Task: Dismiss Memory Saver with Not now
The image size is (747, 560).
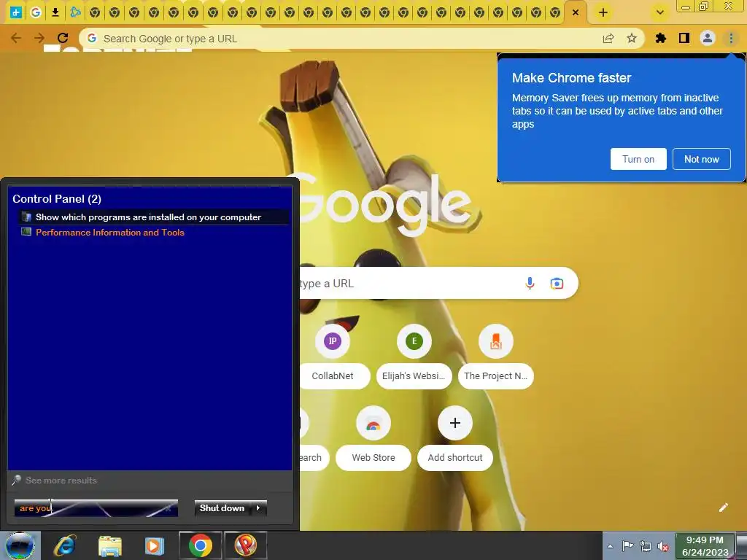Action: coord(701,159)
